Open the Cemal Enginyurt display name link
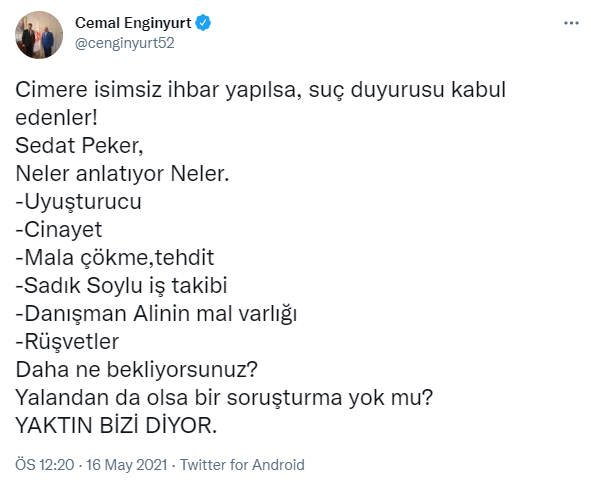 (133, 23)
